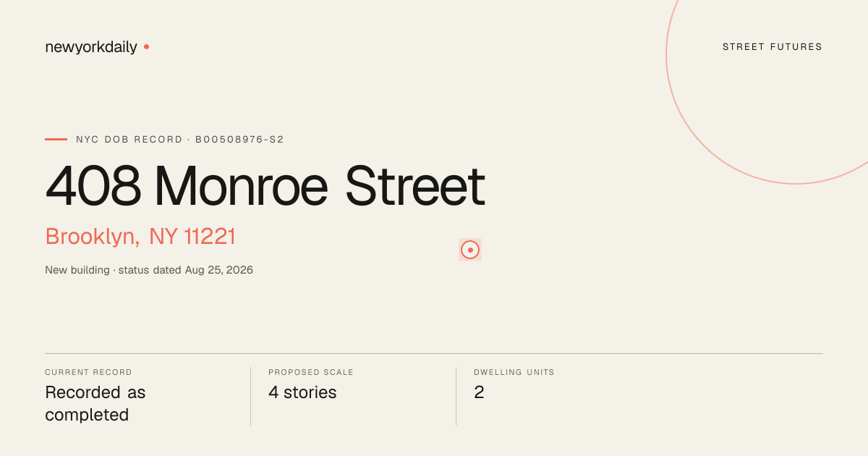Click the circular target marker icon
This screenshot has height=456, width=868.
click(470, 250)
